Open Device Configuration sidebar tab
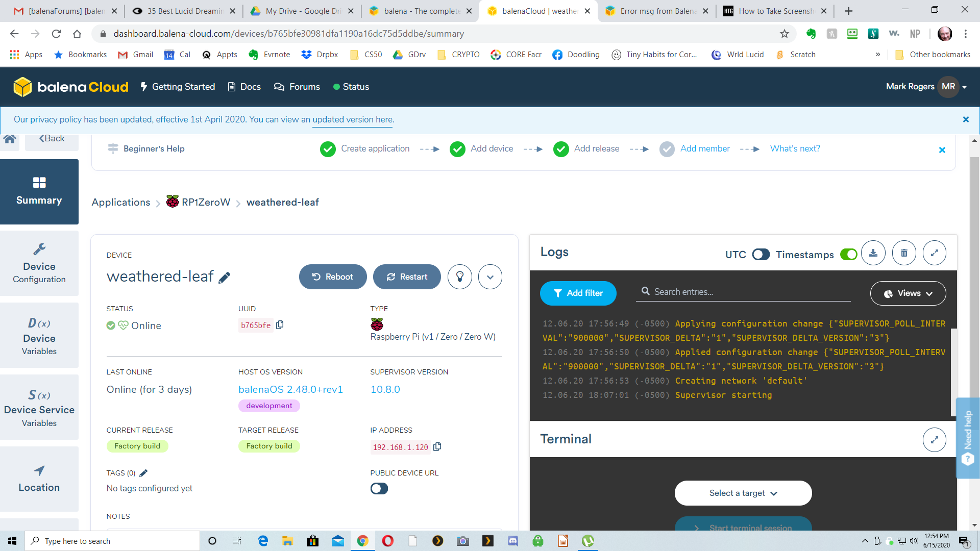980x551 pixels. (39, 263)
